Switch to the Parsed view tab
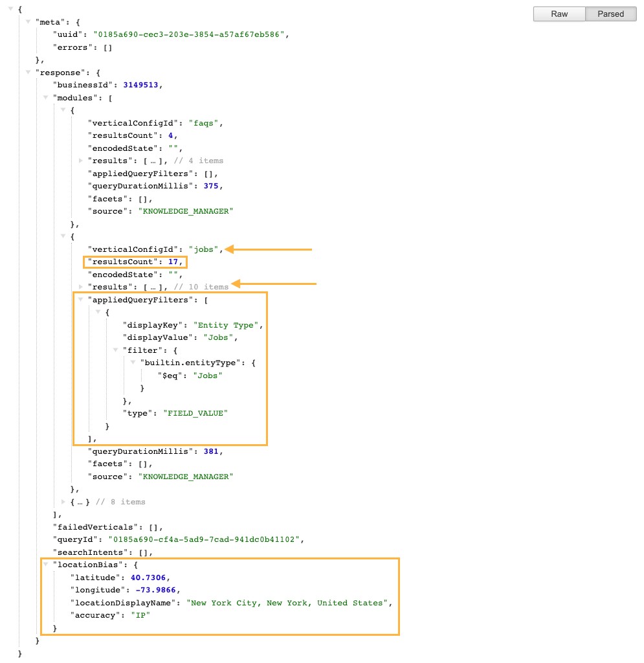644x663 pixels. point(610,14)
